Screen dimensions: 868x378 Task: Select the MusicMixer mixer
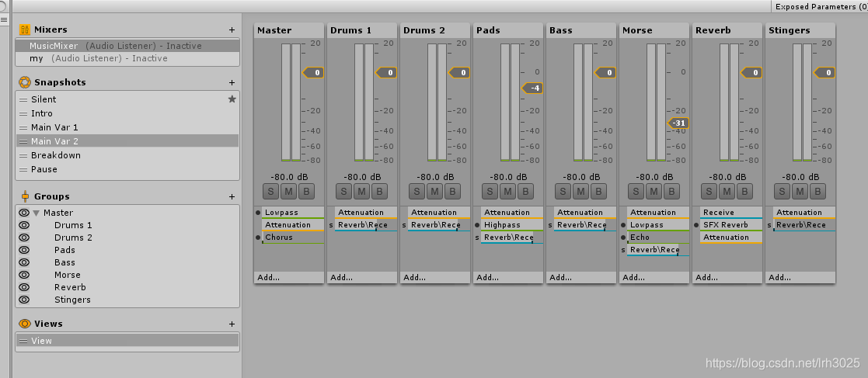pyautogui.click(x=128, y=46)
